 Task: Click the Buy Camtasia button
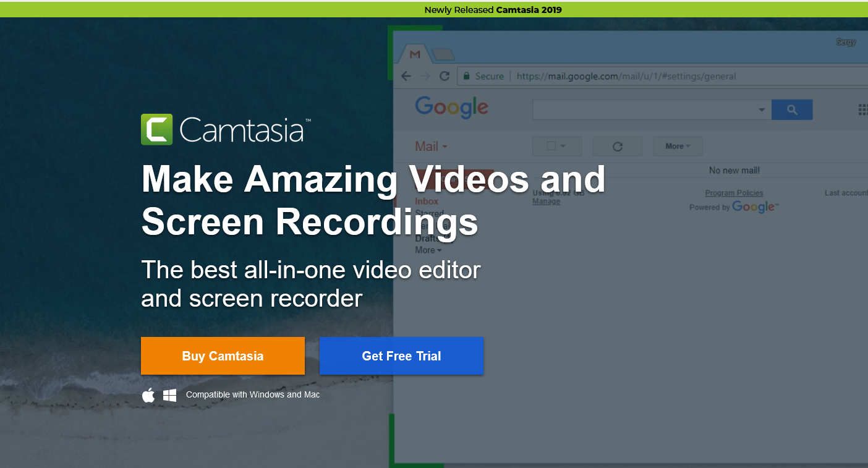pyautogui.click(x=223, y=355)
